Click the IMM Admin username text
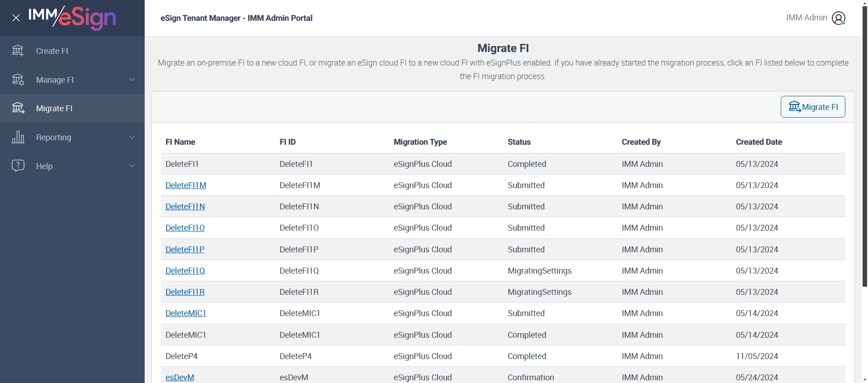 [807, 18]
